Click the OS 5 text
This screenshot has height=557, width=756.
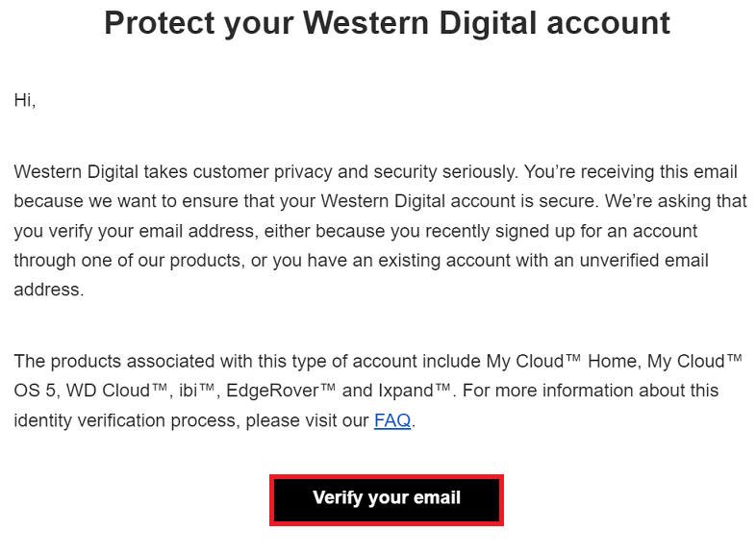tap(35, 391)
